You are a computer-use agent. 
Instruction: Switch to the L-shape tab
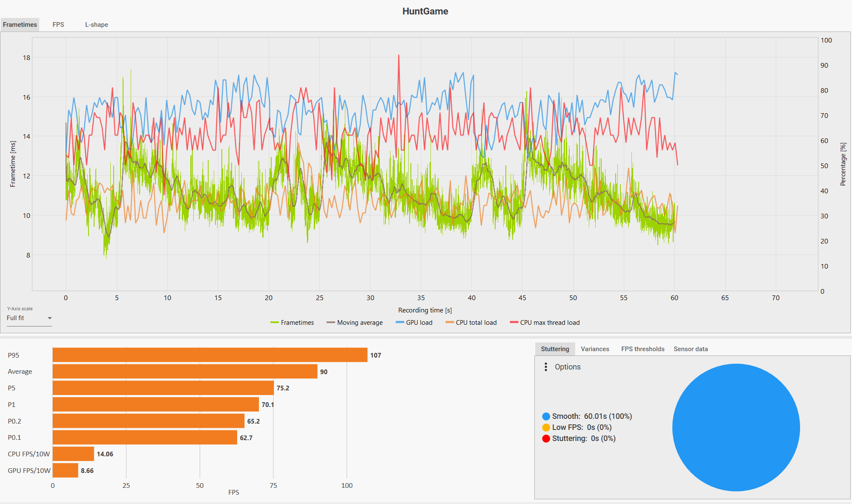(96, 25)
